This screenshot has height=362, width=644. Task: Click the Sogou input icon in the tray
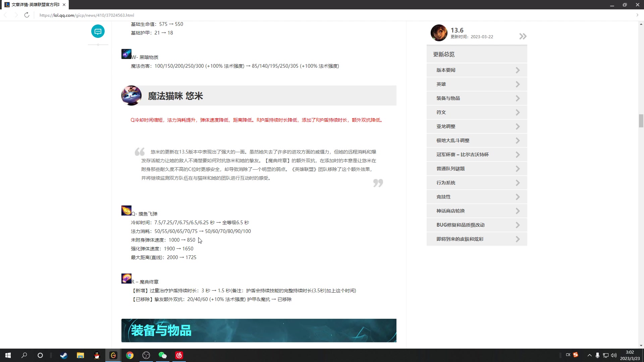tap(576, 355)
